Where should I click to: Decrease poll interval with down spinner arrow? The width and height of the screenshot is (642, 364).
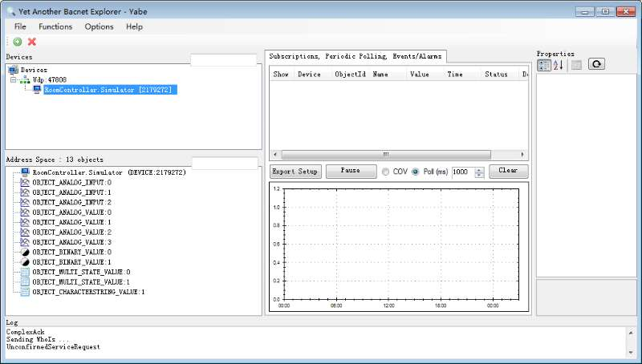[479, 175]
